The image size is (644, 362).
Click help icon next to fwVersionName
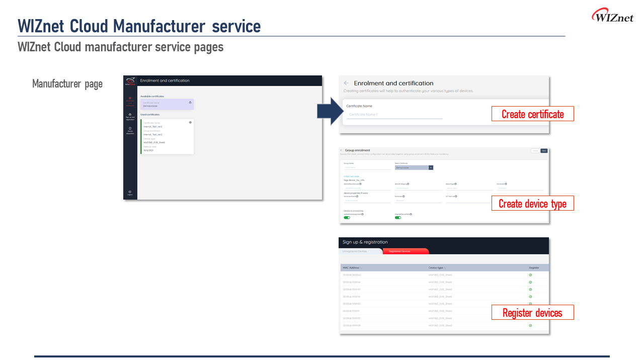coord(357,197)
